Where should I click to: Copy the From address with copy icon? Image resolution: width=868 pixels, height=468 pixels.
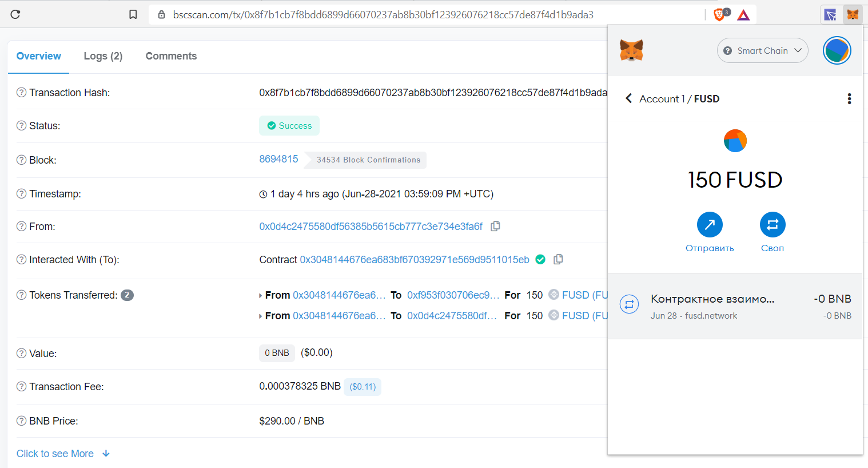pos(495,226)
